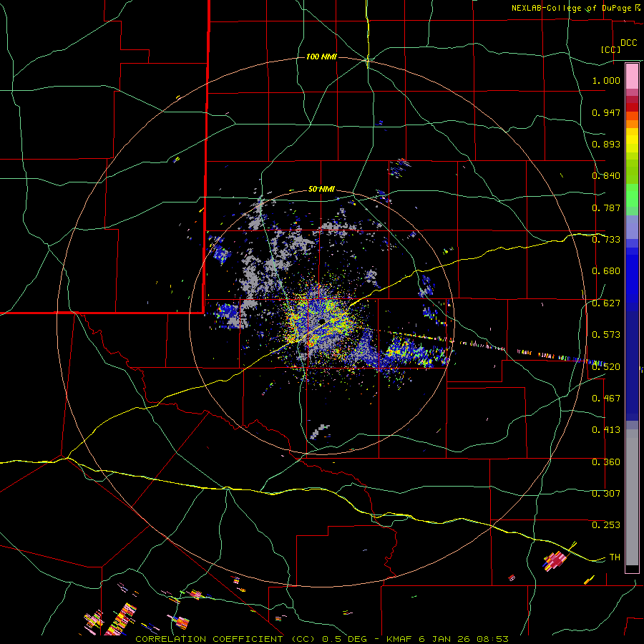The width and height of the screenshot is (644, 644).
Task: Click the 0.413 value on the color scale
Action: (606, 430)
